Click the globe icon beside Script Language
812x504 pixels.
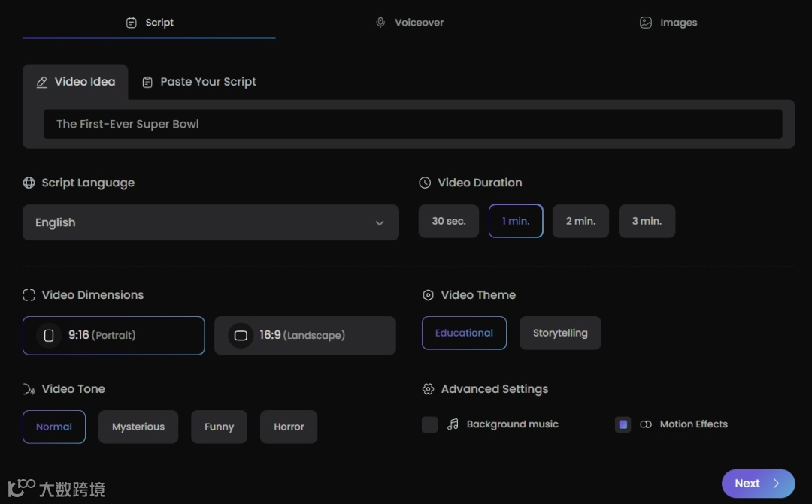click(29, 183)
